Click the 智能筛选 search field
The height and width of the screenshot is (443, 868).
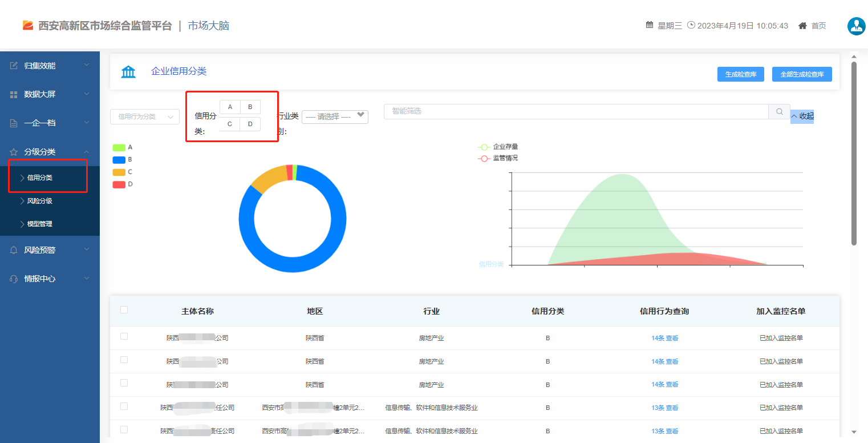pos(577,111)
